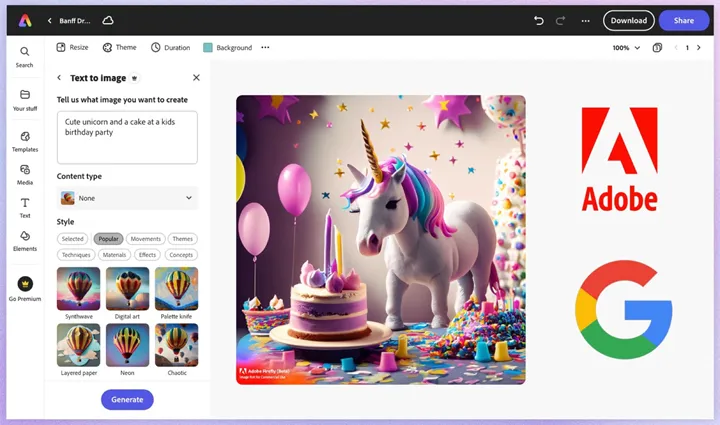Viewport: 720px width, 425px height.
Task: Click the Undo arrow in top bar
Action: tap(539, 20)
